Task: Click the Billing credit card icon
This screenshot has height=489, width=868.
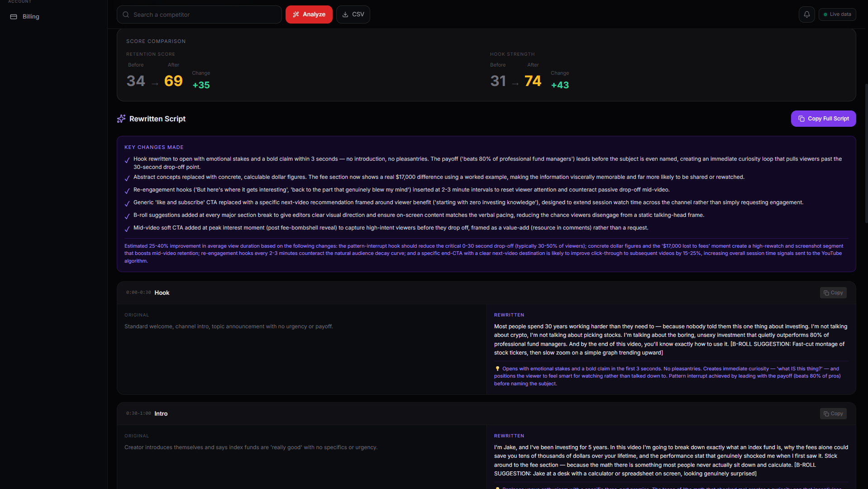Action: [x=14, y=17]
